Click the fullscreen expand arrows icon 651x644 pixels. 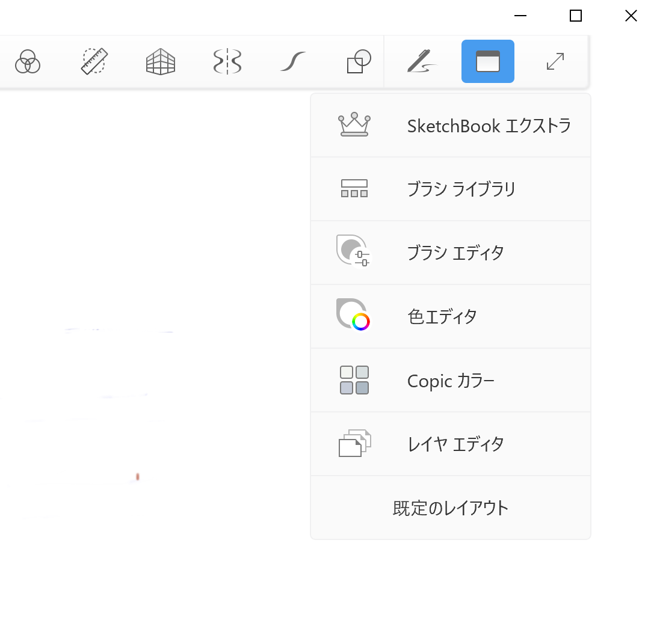(x=555, y=61)
